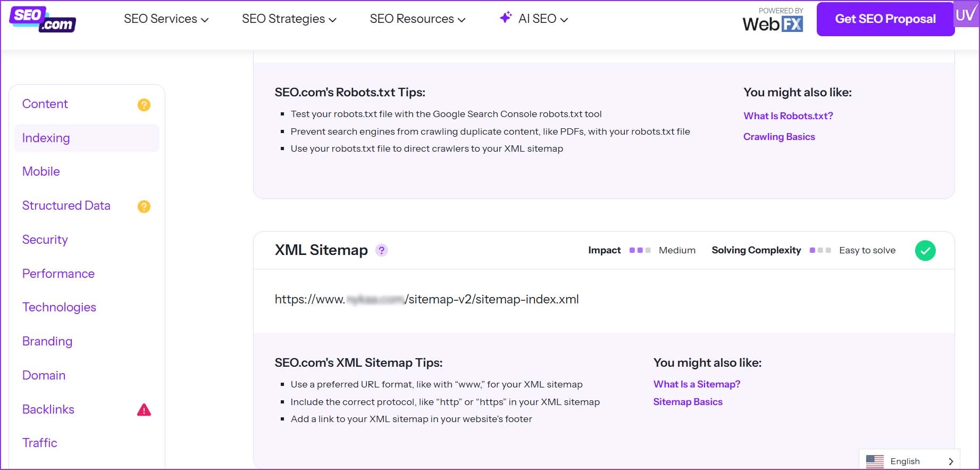Click the Structured Data question mark badge

[x=144, y=207]
